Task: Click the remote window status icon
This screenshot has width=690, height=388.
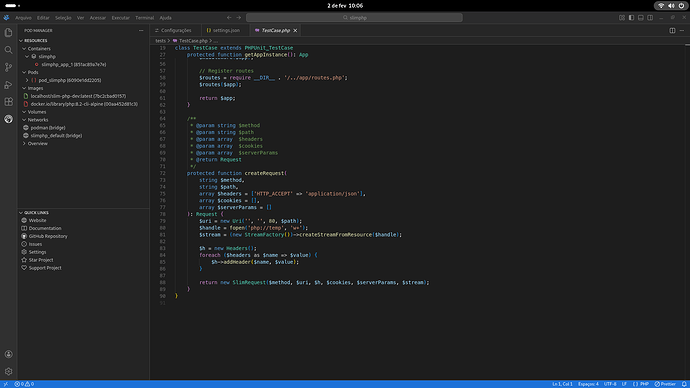Action: (6, 384)
